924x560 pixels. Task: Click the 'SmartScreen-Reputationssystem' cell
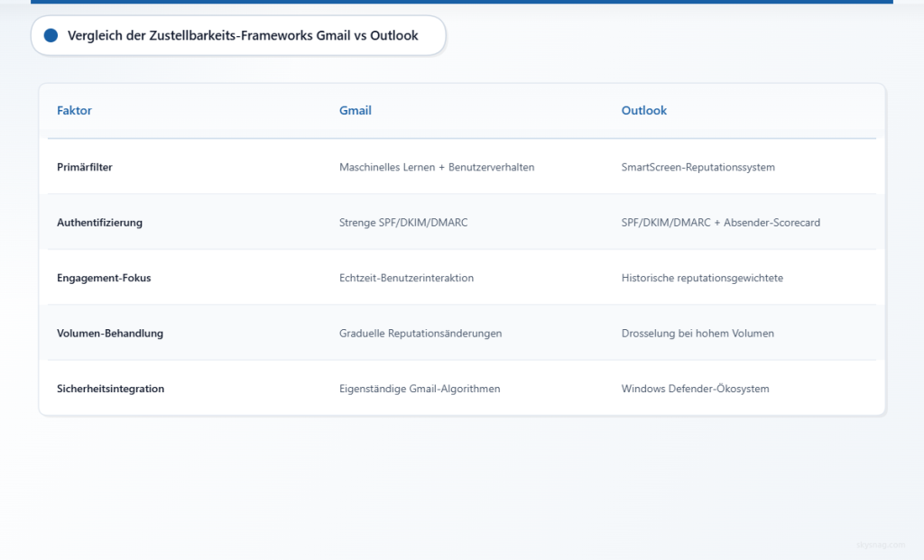coord(698,167)
